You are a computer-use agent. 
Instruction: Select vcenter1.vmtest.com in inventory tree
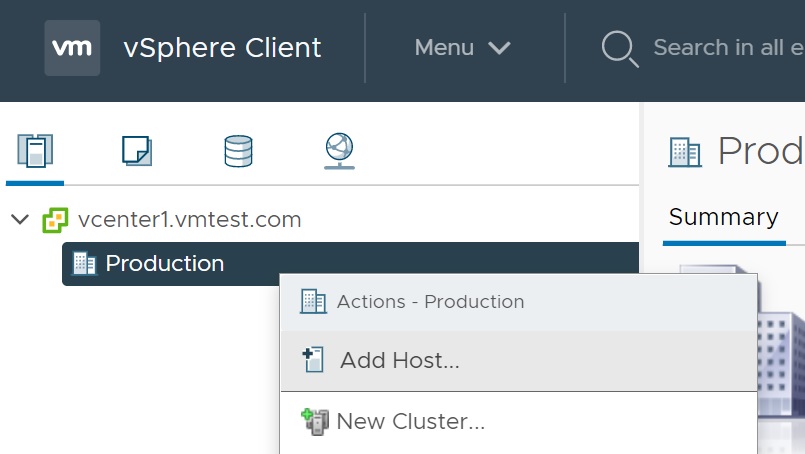pyautogui.click(x=189, y=220)
